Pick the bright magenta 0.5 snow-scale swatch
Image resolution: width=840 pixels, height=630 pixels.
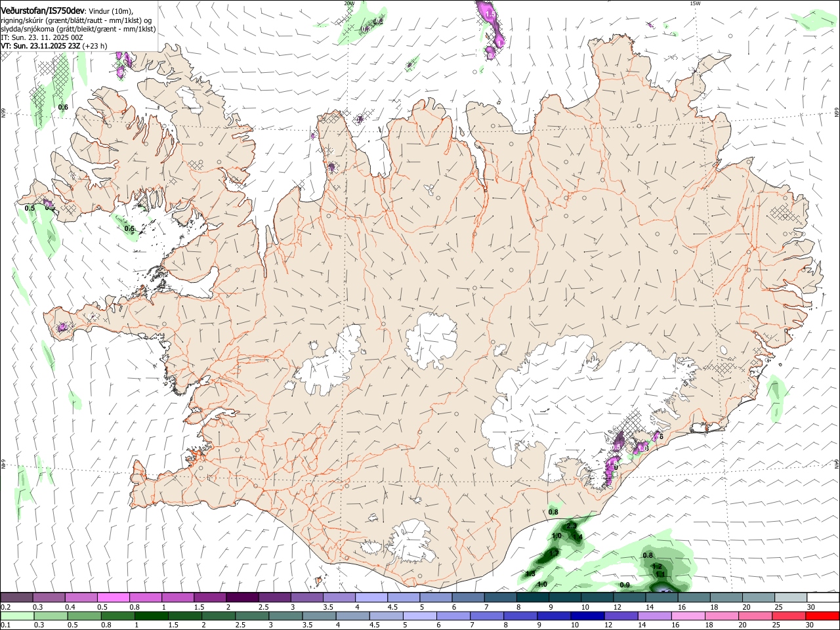pyautogui.click(x=113, y=597)
